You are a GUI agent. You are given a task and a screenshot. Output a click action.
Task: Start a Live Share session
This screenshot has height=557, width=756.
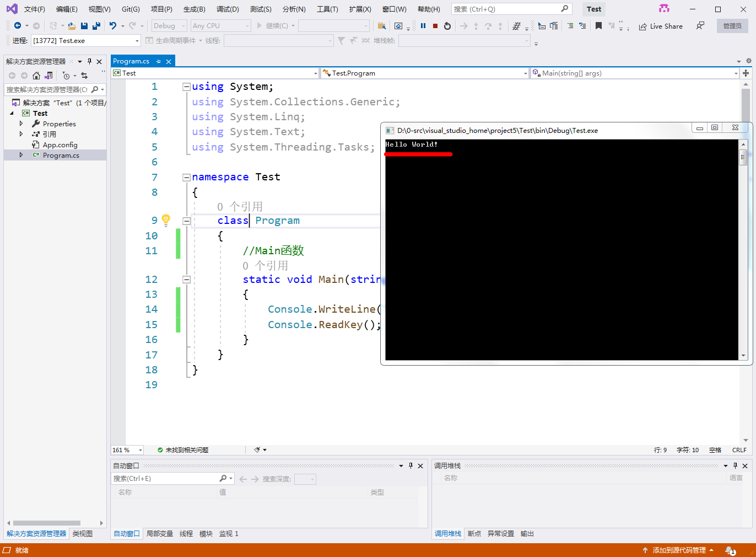coord(661,26)
